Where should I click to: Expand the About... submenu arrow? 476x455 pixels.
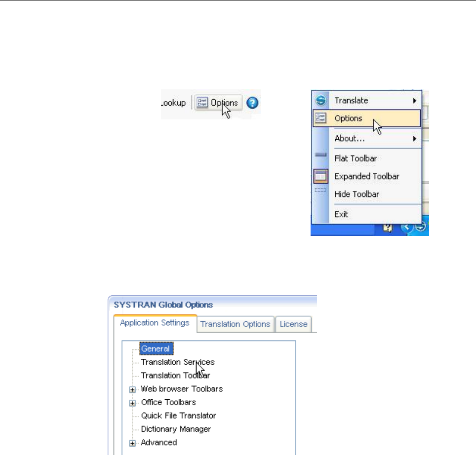pyautogui.click(x=414, y=139)
